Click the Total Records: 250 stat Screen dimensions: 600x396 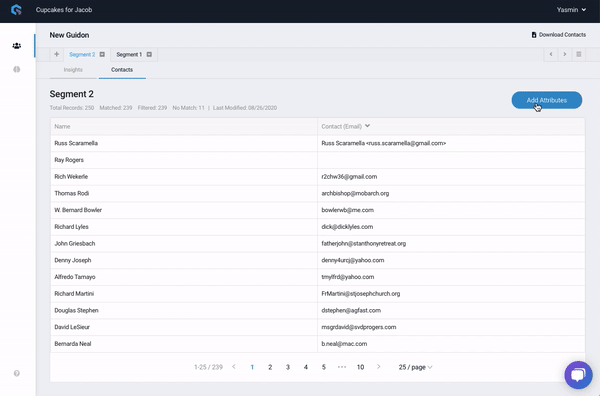(x=72, y=108)
